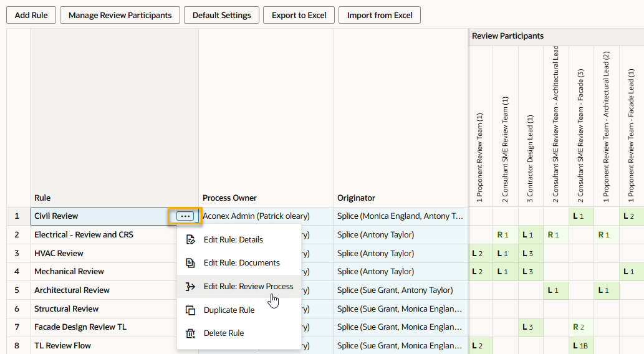Click the Delete Rule trash icon
Screen dimensions: 644x354
(x=191, y=333)
